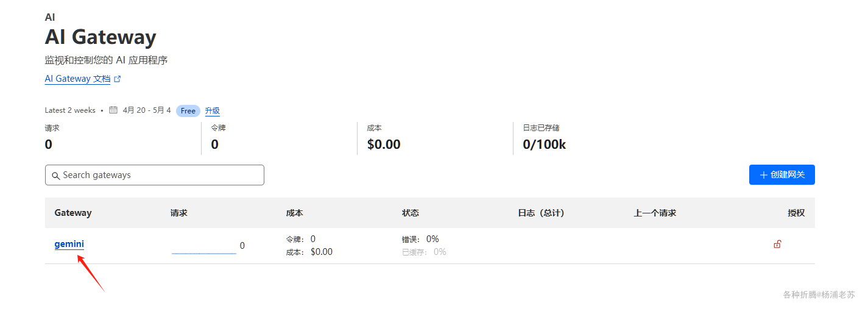Click the gemini requests sparkline chart

(x=203, y=249)
